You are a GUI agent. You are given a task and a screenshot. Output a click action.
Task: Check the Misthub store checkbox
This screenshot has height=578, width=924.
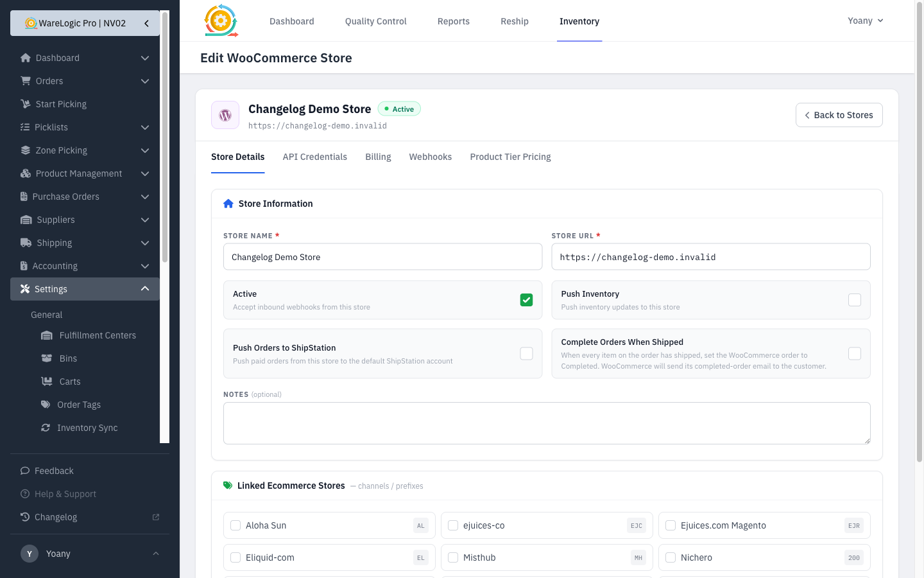click(x=453, y=557)
